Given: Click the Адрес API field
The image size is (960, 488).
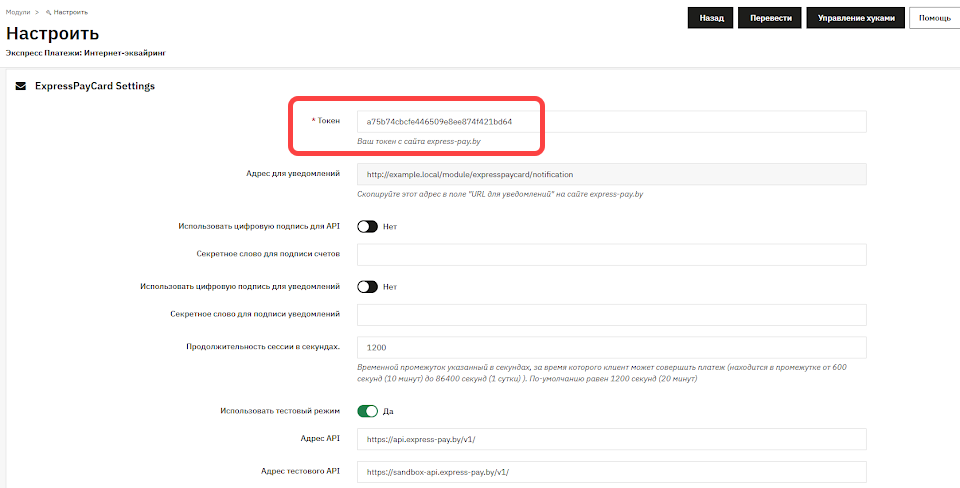Looking at the screenshot, I should (612, 440).
